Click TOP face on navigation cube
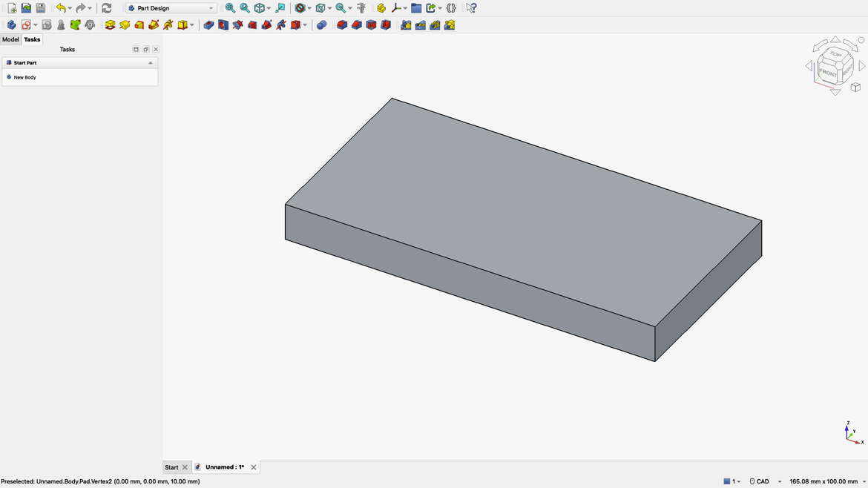 tap(835, 55)
